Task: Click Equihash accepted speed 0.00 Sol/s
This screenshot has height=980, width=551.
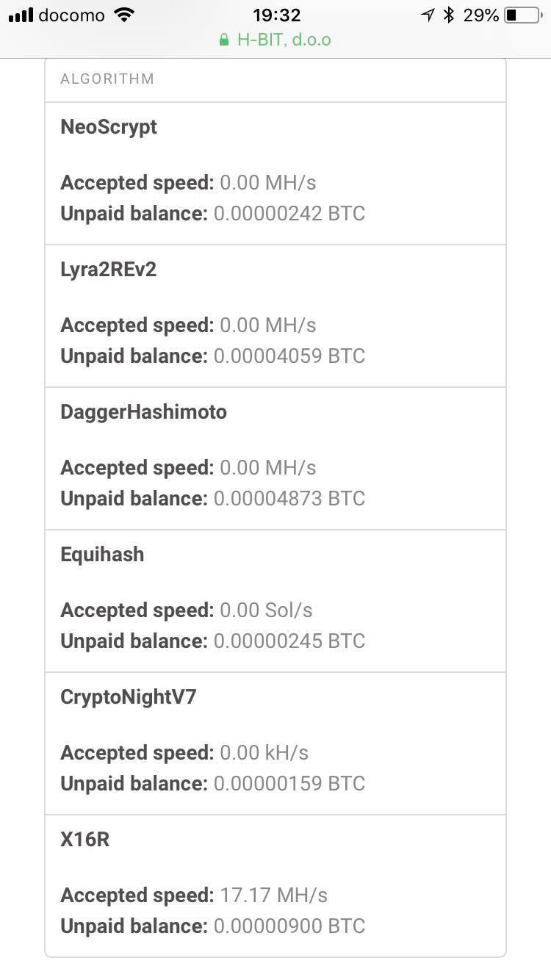Action: 266,610
